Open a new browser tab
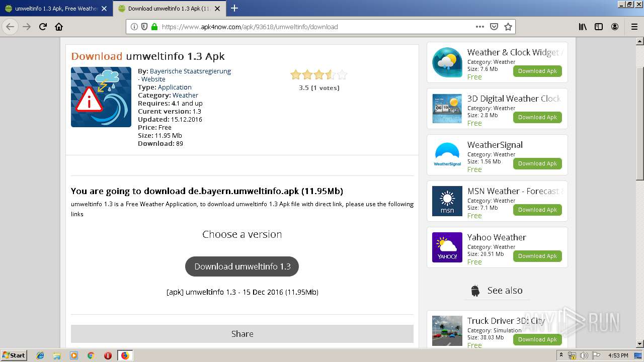The width and height of the screenshot is (644, 362). coord(234,8)
